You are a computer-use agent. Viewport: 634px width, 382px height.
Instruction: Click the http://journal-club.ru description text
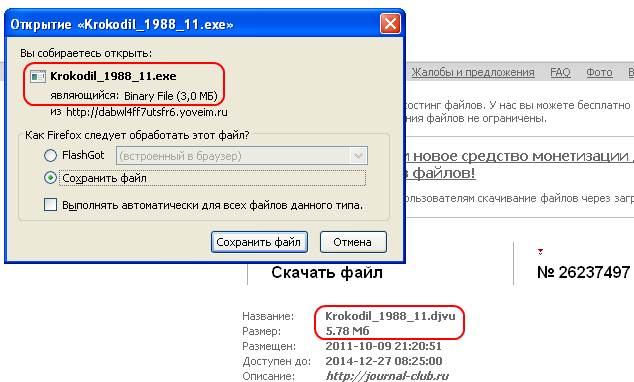(387, 376)
